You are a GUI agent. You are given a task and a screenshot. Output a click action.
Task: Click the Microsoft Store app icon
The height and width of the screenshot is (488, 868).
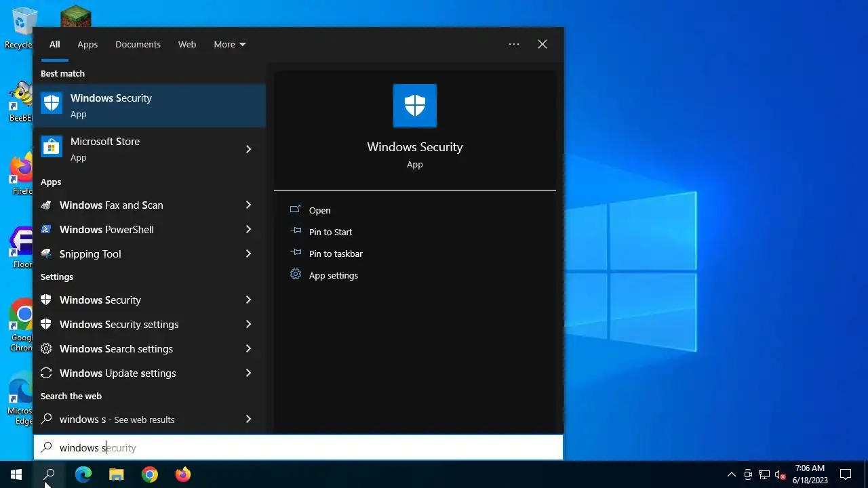(52, 146)
